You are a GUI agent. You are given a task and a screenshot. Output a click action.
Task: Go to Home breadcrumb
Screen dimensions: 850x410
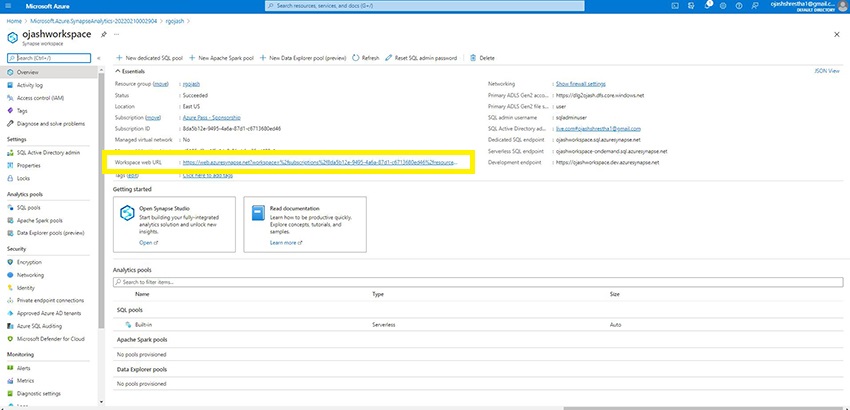(x=14, y=21)
